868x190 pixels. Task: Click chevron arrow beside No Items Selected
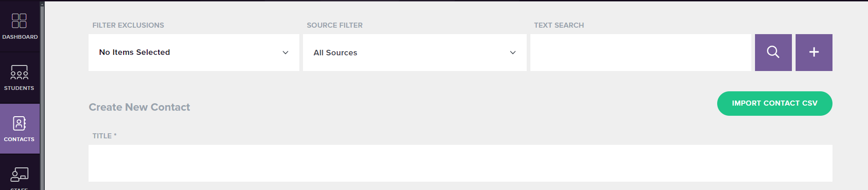285,53
